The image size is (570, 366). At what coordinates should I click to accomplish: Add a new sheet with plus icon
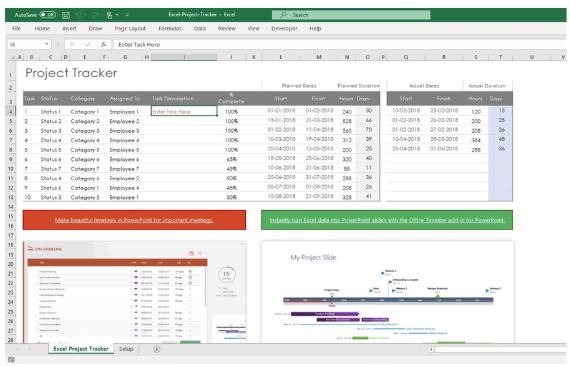pyautogui.click(x=157, y=349)
